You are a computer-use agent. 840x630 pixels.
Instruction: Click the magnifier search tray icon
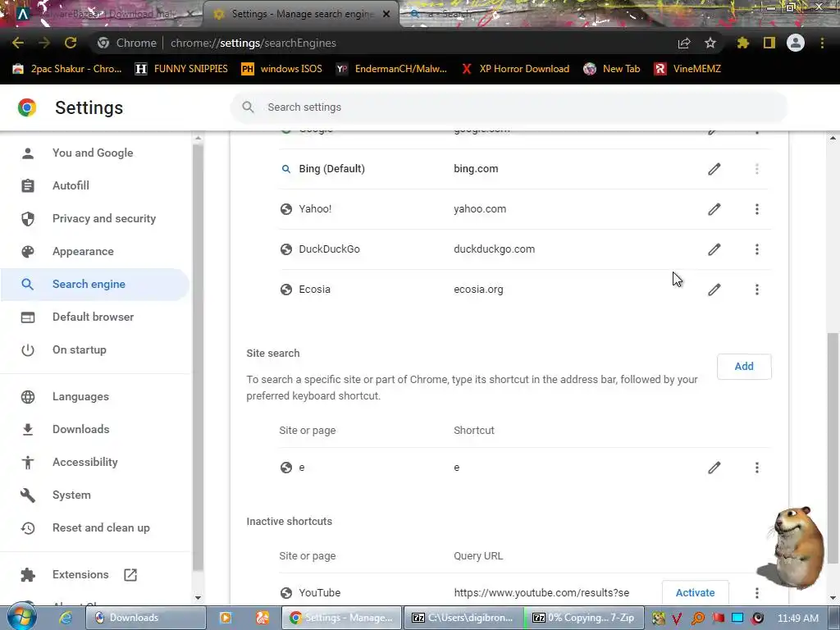point(697,619)
